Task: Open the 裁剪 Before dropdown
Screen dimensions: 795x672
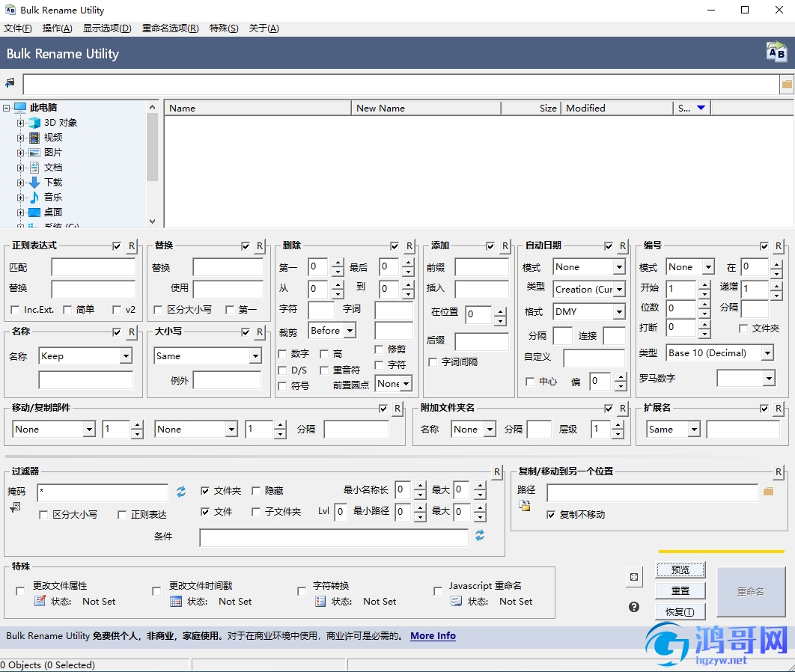Action: [350, 331]
